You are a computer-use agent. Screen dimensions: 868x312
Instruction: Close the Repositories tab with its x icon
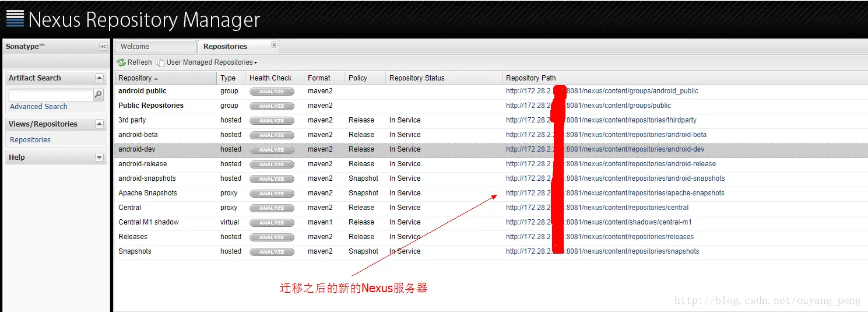(x=274, y=45)
